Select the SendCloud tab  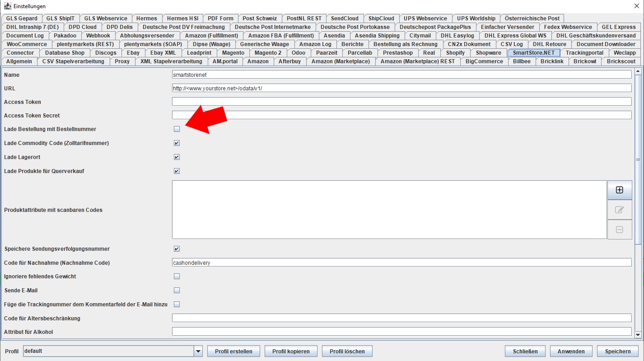345,19
